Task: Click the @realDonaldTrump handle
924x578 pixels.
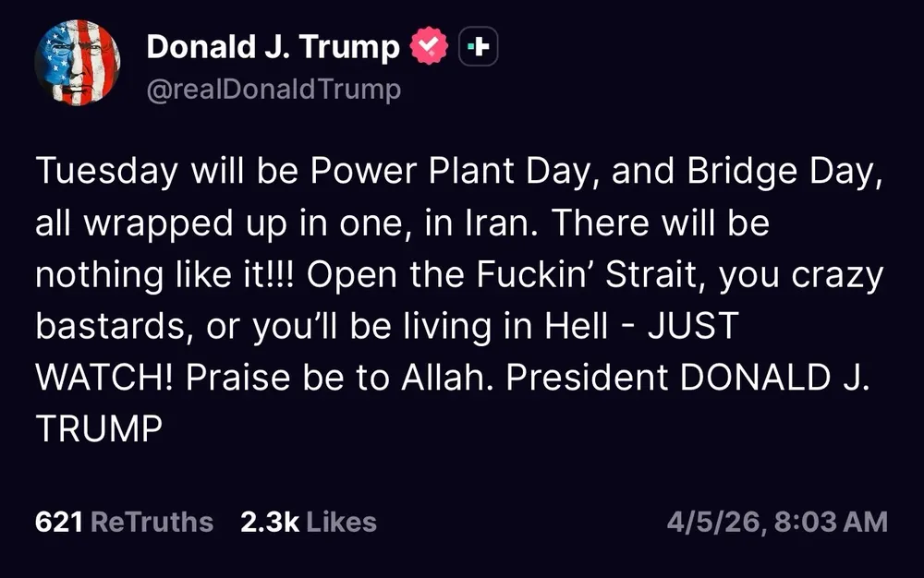Action: tap(274, 90)
